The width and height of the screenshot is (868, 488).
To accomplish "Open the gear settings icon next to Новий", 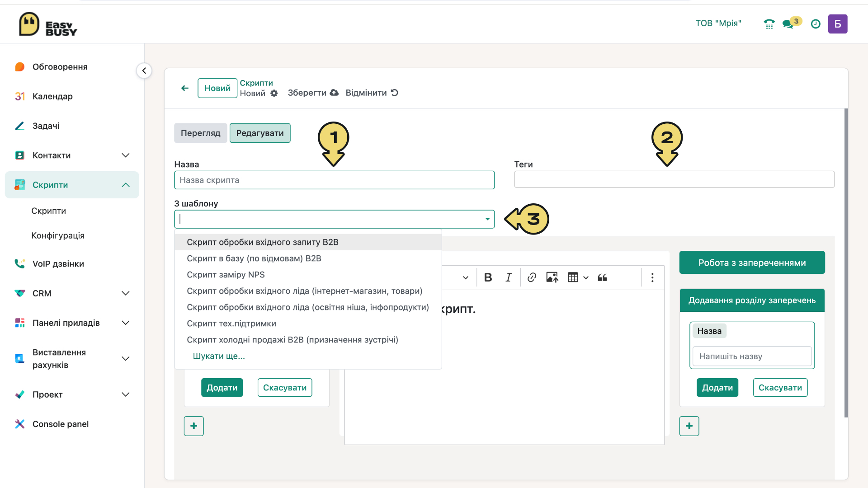I will 274,94.
